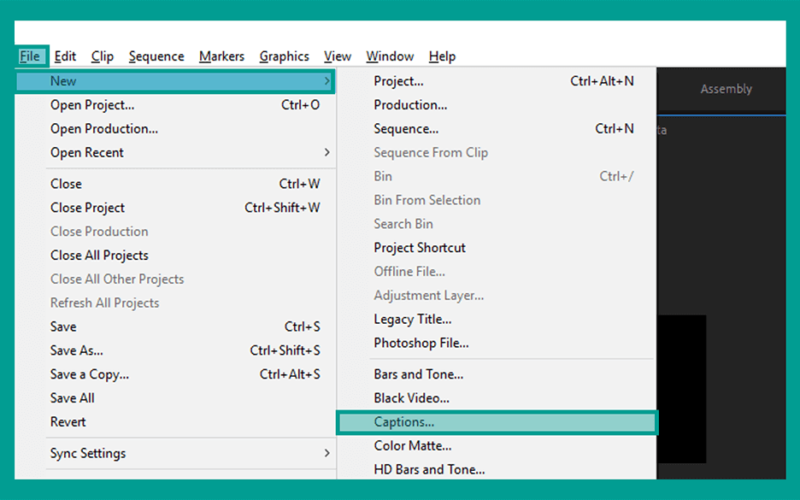800x500 pixels.
Task: Choose HD Bars and Tone...
Action: pos(496,469)
